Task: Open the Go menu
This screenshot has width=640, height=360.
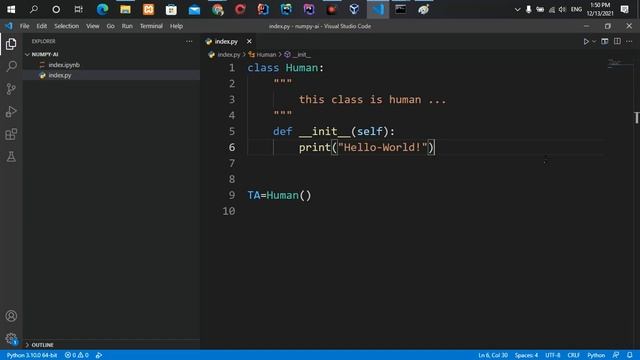Action: [111, 26]
